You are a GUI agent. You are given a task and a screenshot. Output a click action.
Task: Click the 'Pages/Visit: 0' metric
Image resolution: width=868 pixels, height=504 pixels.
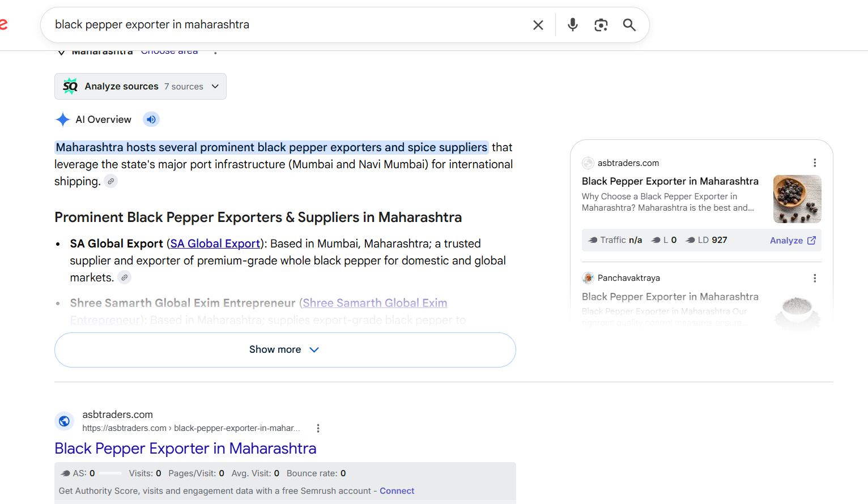(x=197, y=473)
